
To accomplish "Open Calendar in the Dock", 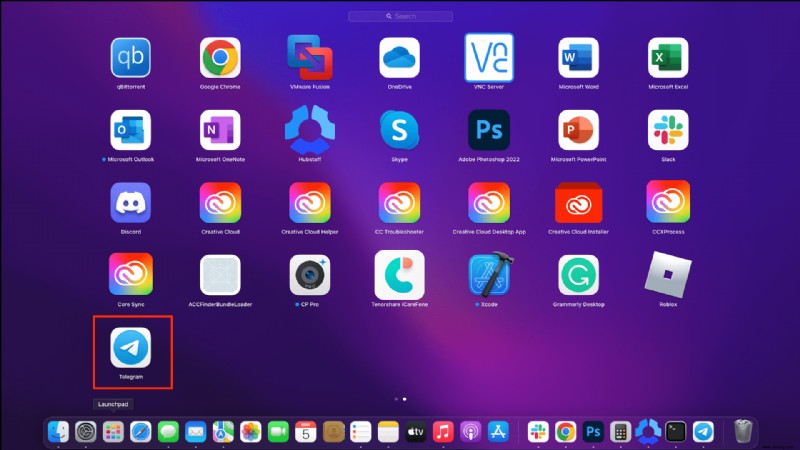I will click(306, 432).
